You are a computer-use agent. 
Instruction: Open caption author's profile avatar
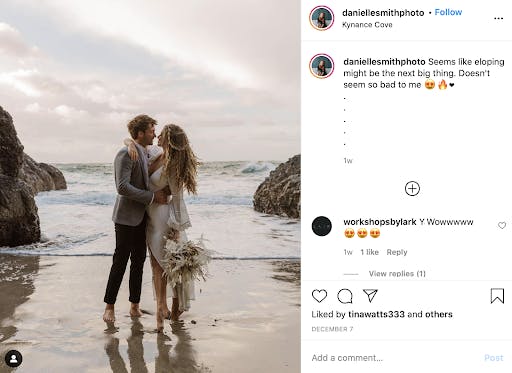pyautogui.click(x=322, y=66)
